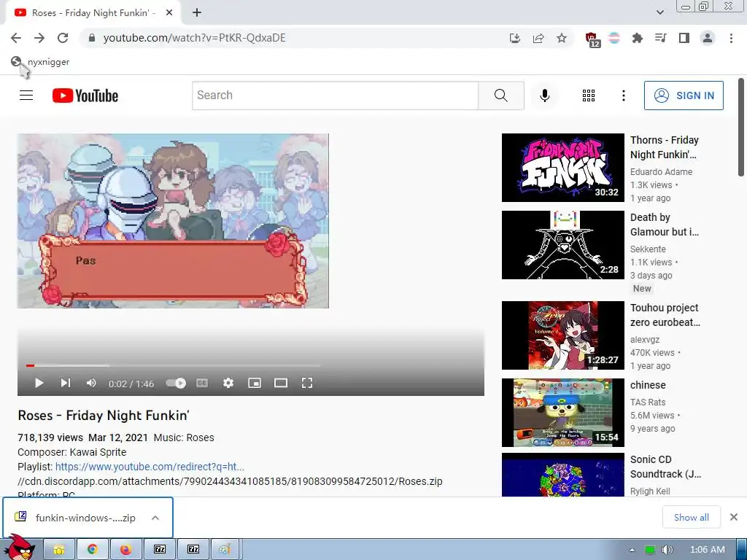The image size is (747, 560).
Task: Click Show all downloads
Action: (x=692, y=517)
